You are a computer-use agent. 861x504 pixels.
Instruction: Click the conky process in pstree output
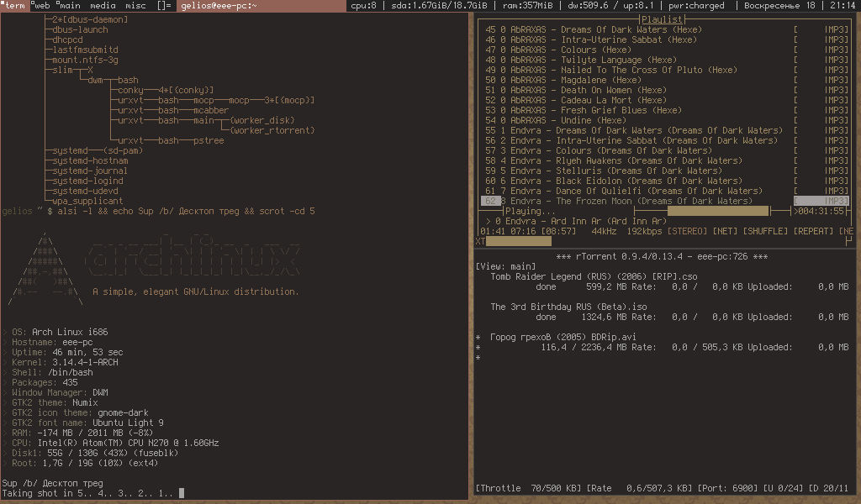tap(130, 90)
